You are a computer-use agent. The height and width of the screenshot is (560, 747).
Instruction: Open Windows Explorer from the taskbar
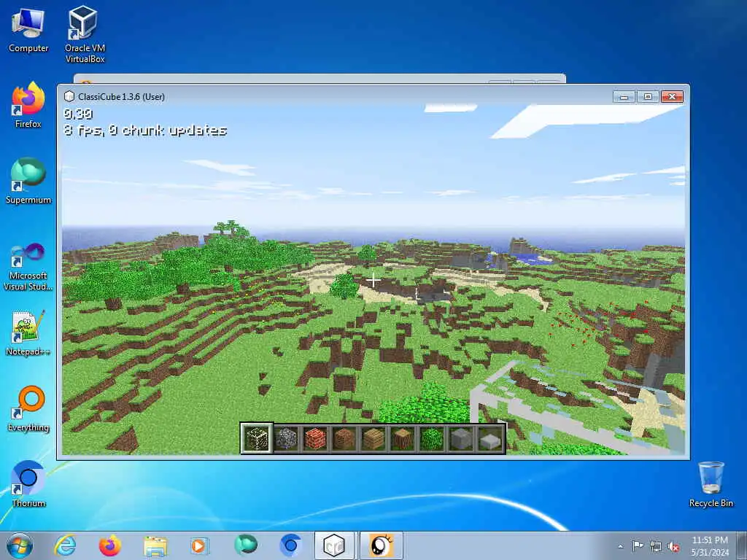pos(155,546)
